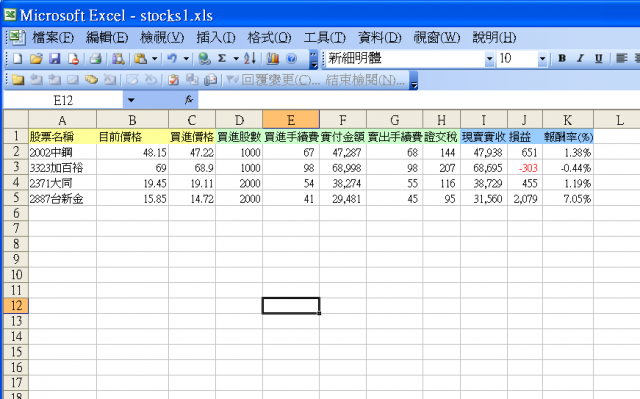Select the red -303 loss cell
This screenshot has height=399, width=640.
click(x=525, y=168)
